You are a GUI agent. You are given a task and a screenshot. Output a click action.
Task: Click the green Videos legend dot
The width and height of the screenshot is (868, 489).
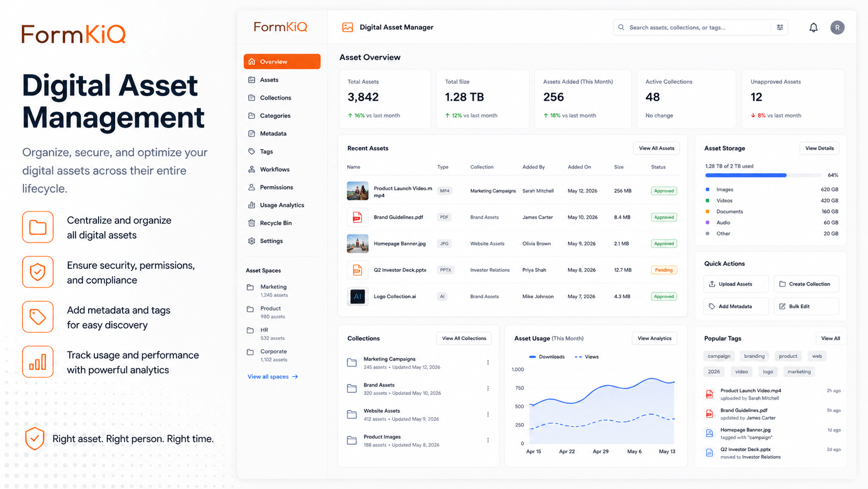[707, 201]
